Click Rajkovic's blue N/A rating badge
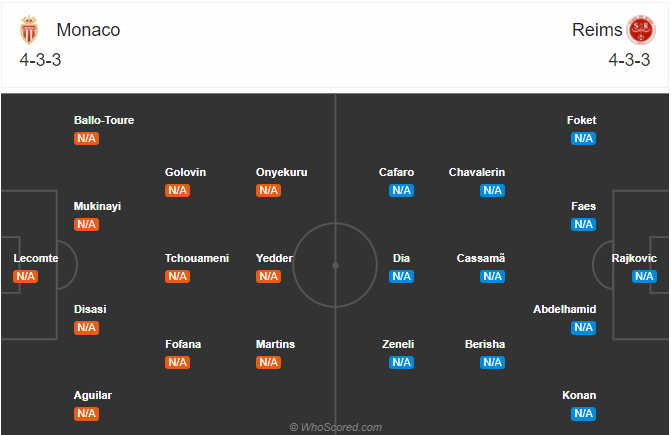 [644, 276]
